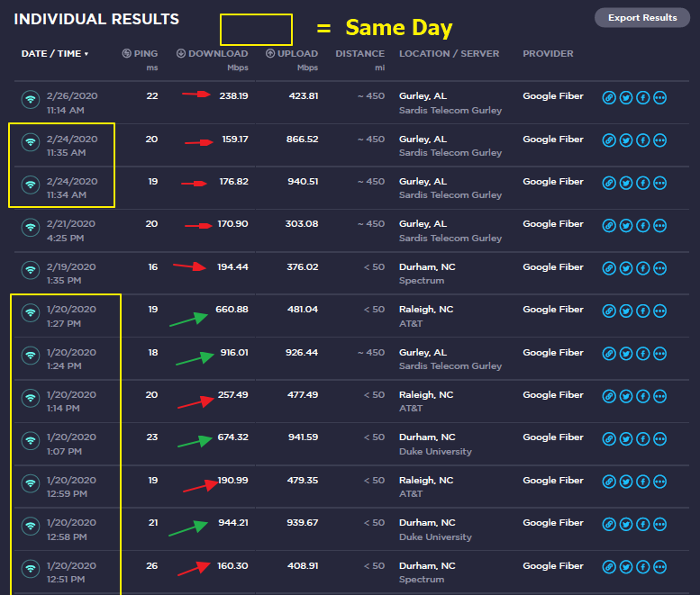Click the Wi-Fi icon on 1/20/2020 1:07 PM row
This screenshot has height=595, width=700.
coord(31,441)
